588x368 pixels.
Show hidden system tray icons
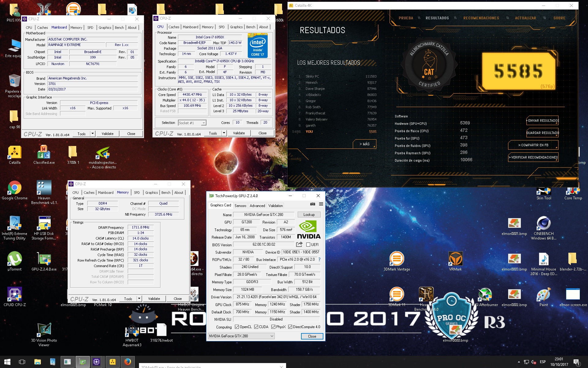click(519, 362)
